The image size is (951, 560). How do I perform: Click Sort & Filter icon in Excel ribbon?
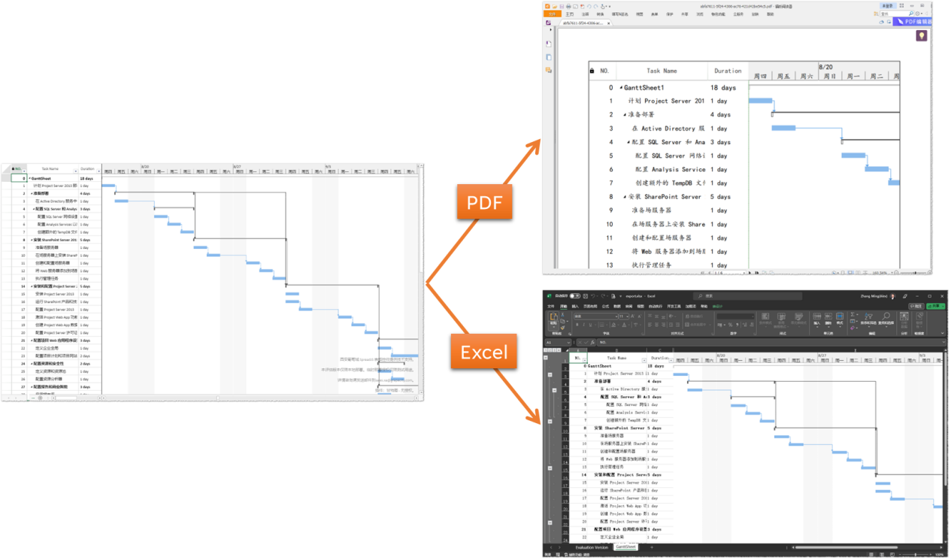pos(868,316)
